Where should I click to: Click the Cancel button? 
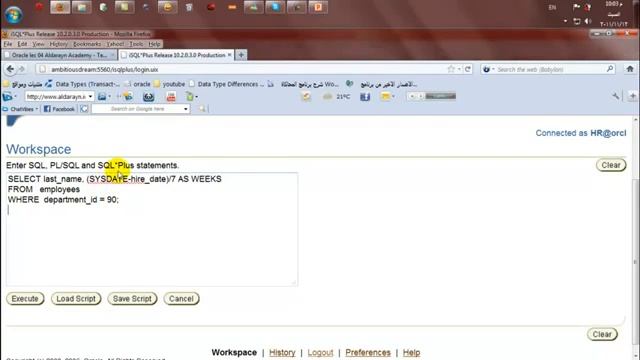tap(181, 299)
